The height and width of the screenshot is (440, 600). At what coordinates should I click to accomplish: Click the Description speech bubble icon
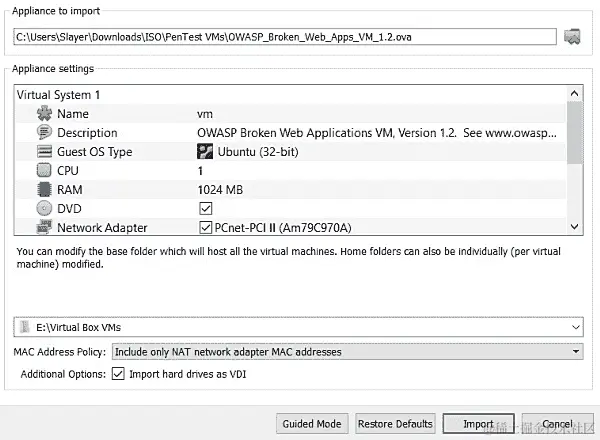[44, 132]
